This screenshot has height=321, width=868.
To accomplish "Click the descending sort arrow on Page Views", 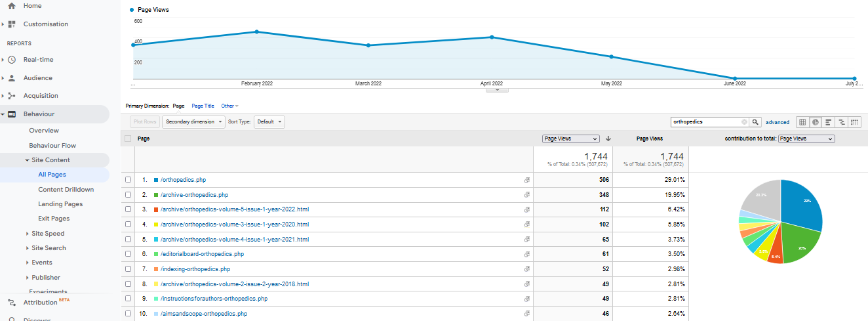I will pyautogui.click(x=608, y=139).
